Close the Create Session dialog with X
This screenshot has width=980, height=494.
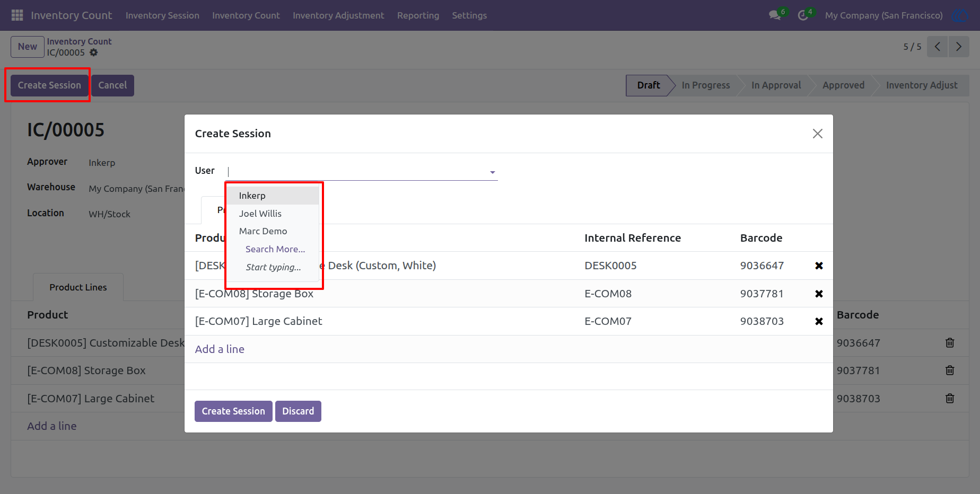click(x=818, y=134)
